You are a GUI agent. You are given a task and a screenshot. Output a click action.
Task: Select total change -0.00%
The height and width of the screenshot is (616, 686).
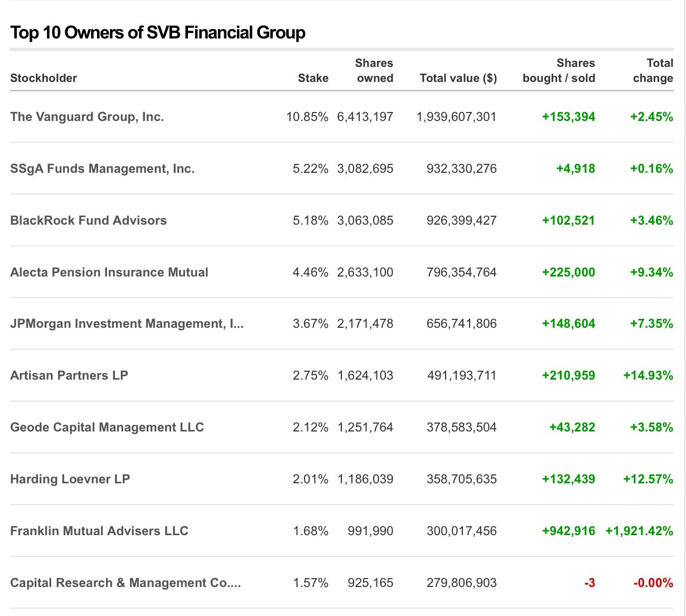(x=653, y=583)
